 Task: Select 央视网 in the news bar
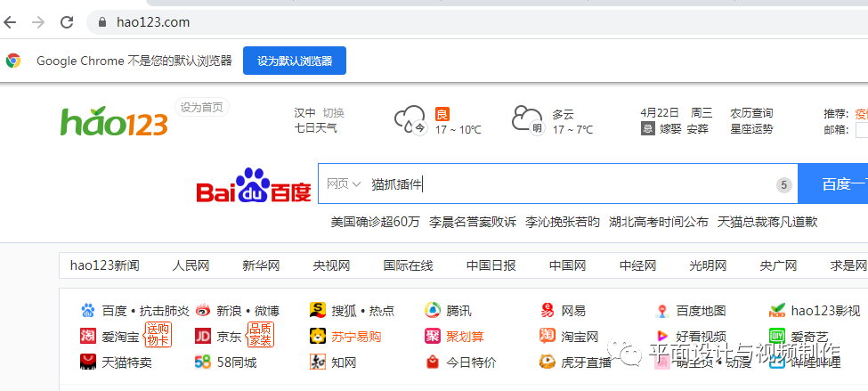(x=331, y=265)
